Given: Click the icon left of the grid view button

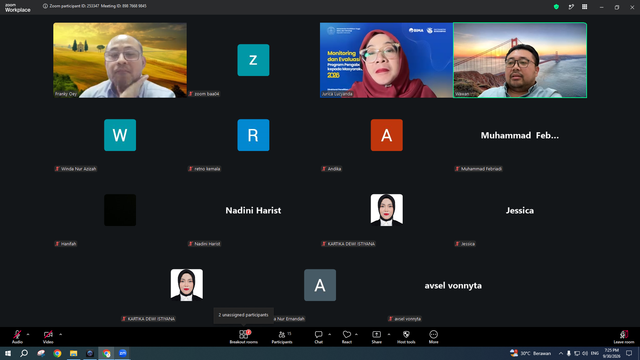Looking at the screenshot, I should click(x=571, y=7).
